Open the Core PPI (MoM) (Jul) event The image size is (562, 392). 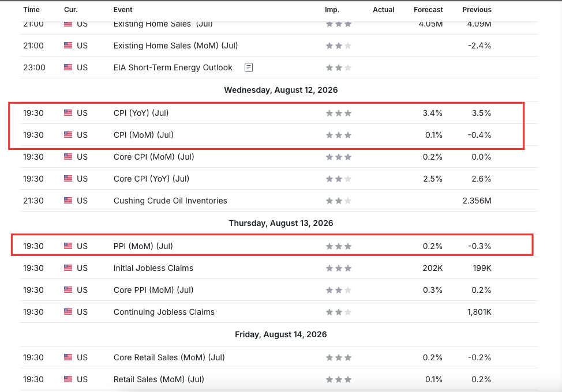(153, 290)
